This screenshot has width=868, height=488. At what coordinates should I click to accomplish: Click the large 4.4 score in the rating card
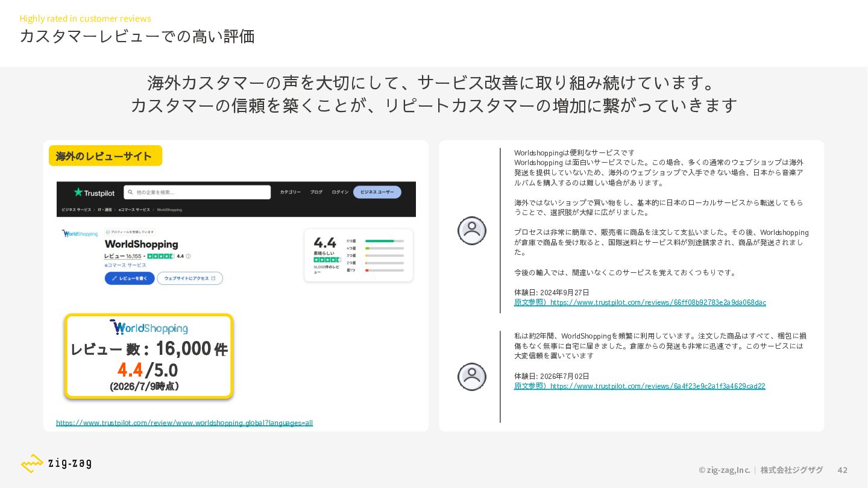click(325, 243)
